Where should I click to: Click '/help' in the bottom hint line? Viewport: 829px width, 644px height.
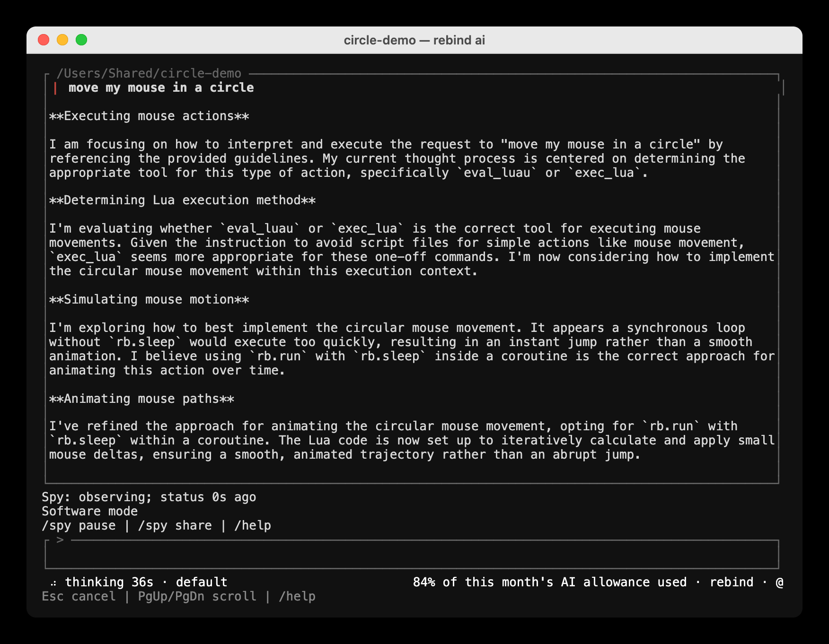tap(297, 597)
